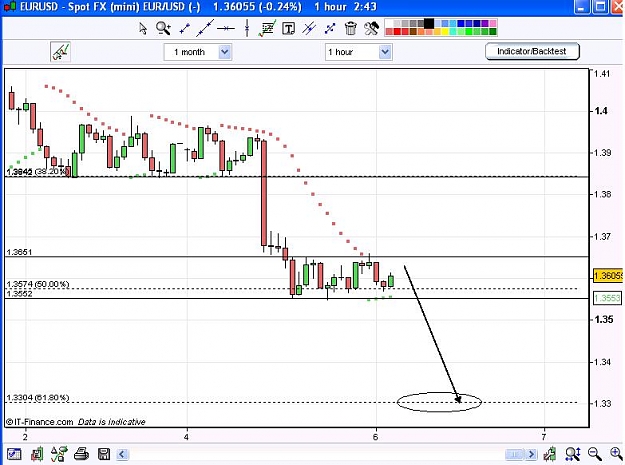Click the IT-Finance.com copyright text
625x465 pixels.
(x=40, y=422)
